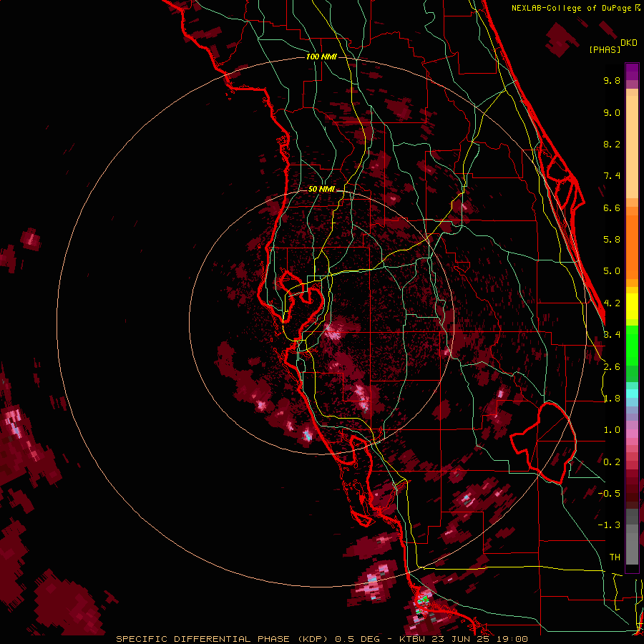
Task: Select the 100 NMI range ring label
Action: [x=321, y=57]
